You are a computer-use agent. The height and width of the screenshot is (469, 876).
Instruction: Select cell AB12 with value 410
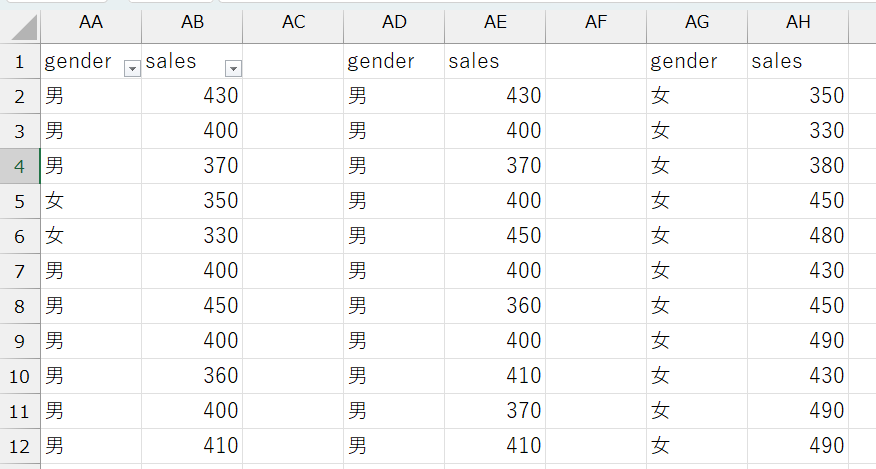point(192,446)
